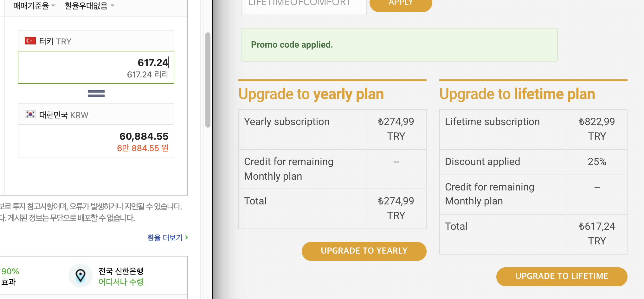Image resolution: width=644 pixels, height=299 pixels.
Task: Click the chevron next to 환율 더보기
Action: [x=186, y=237]
